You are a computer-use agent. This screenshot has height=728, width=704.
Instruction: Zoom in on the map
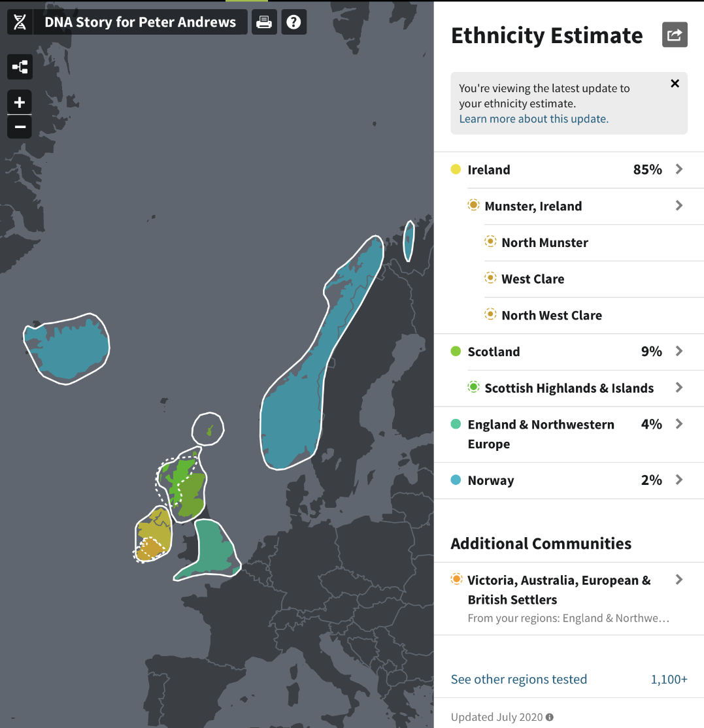(20, 103)
